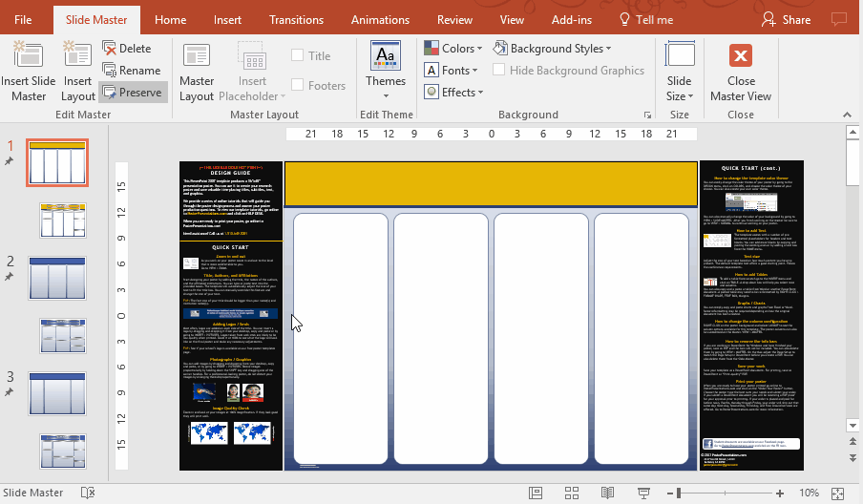The image size is (863, 504).
Task: Click the vertical scrollbar up arrow
Action: (x=852, y=132)
